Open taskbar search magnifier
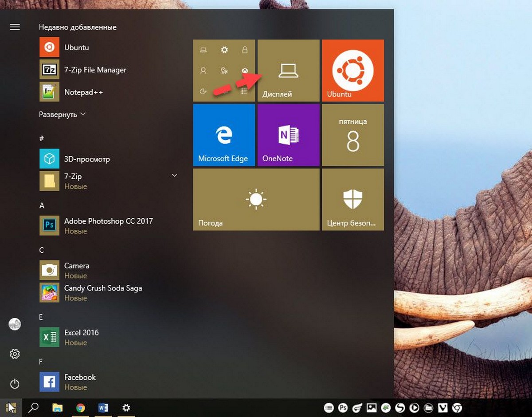The height and width of the screenshot is (417, 532). tap(34, 407)
